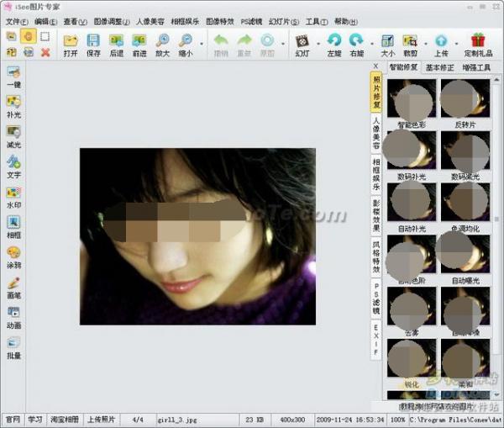Open the 查看(V) menu
This screenshot has height=428, width=504.
pos(76,22)
